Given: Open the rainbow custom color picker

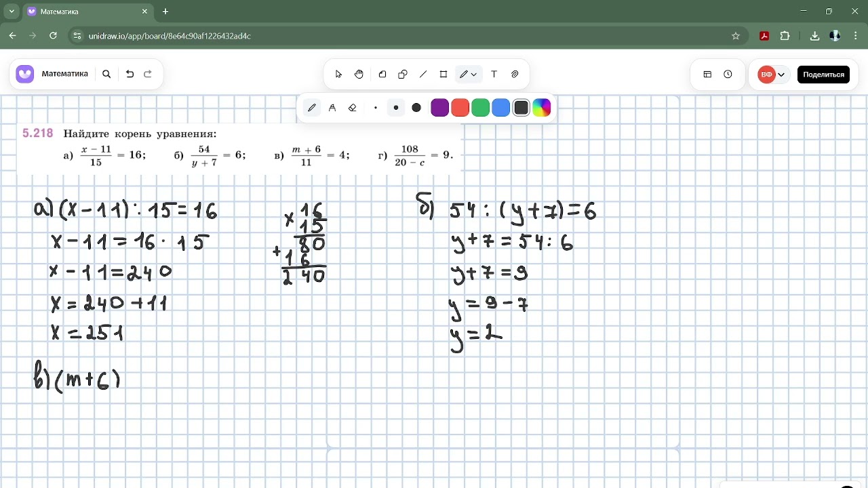Looking at the screenshot, I should click(542, 108).
